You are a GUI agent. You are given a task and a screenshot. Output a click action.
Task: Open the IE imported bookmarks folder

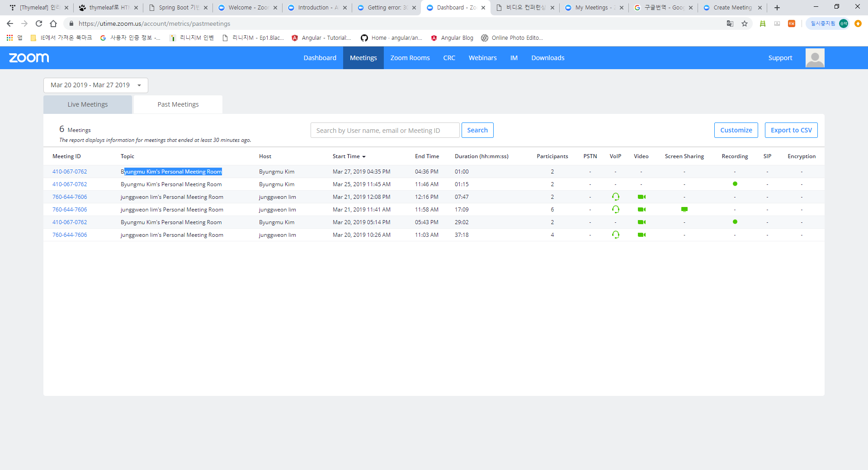[x=61, y=38]
